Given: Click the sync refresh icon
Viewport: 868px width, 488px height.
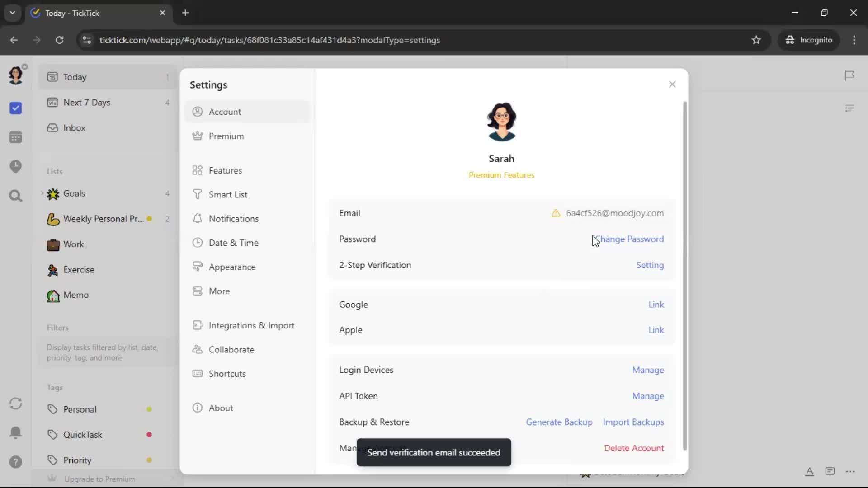Looking at the screenshot, I should (x=15, y=404).
